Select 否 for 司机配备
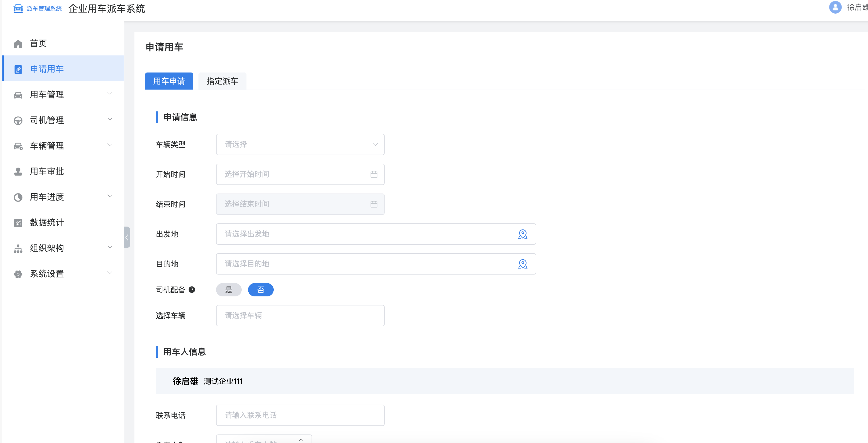Image resolution: width=868 pixels, height=443 pixels. [x=261, y=290]
